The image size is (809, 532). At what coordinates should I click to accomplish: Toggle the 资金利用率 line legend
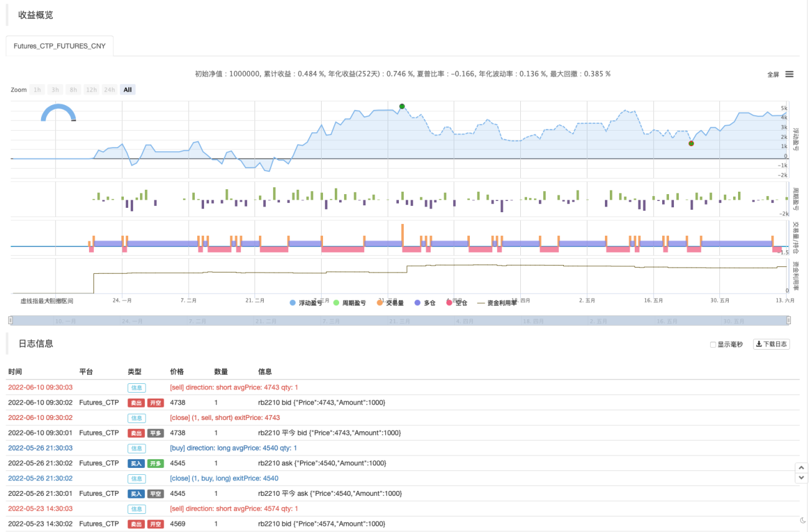tap(497, 303)
